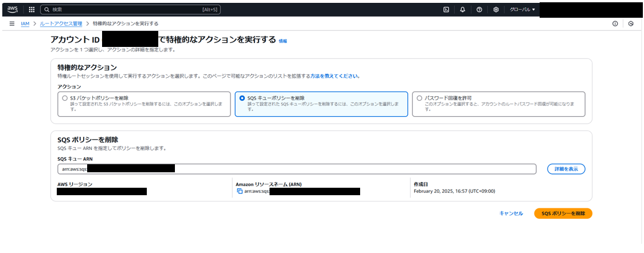Click the Amazon リソースネーム (ARN) label
Image resolution: width=644 pixels, height=253 pixels.
pos(269,184)
